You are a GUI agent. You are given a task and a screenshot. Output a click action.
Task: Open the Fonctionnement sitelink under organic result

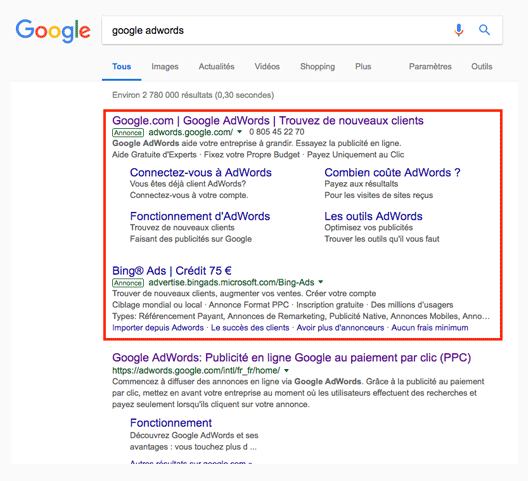coord(171,423)
